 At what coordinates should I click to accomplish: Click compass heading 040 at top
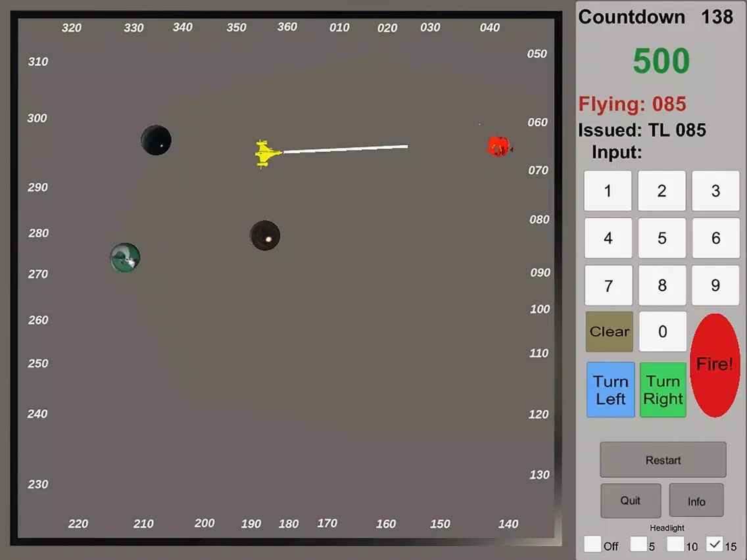click(490, 27)
